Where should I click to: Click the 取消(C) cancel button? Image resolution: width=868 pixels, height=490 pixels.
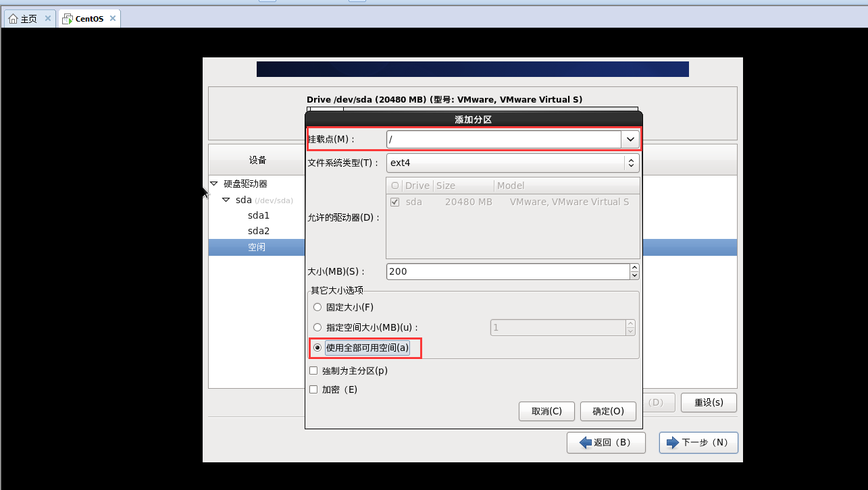pyautogui.click(x=546, y=411)
